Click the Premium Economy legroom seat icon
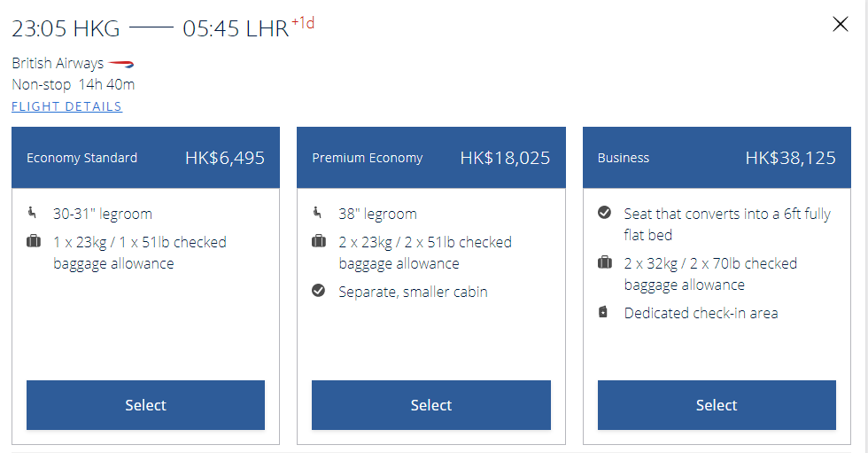Screen dimensions: 868x453 319,213
